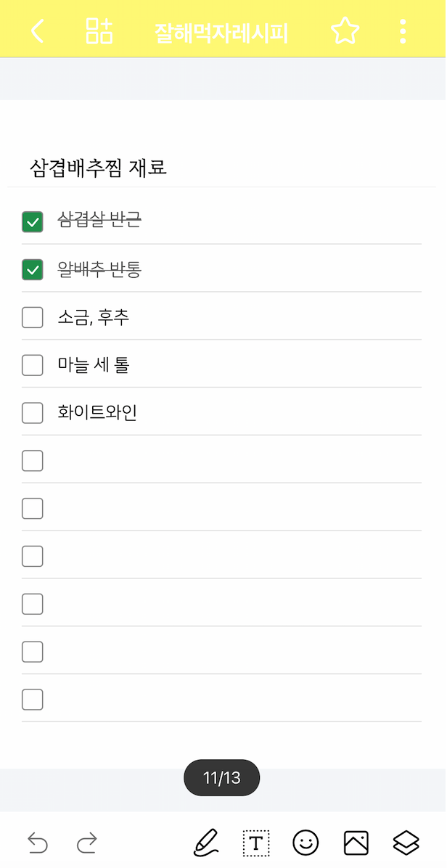Tap the 삼겹배추찜 재료 title field
This screenshot has height=868, width=447.
tap(99, 168)
